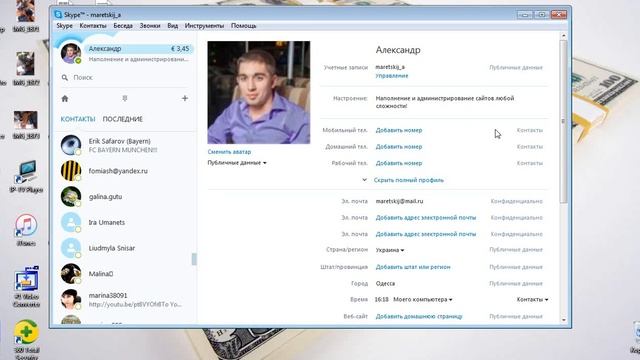Click Добавить номер for mobile phone
640x360 pixels.
[x=399, y=130]
